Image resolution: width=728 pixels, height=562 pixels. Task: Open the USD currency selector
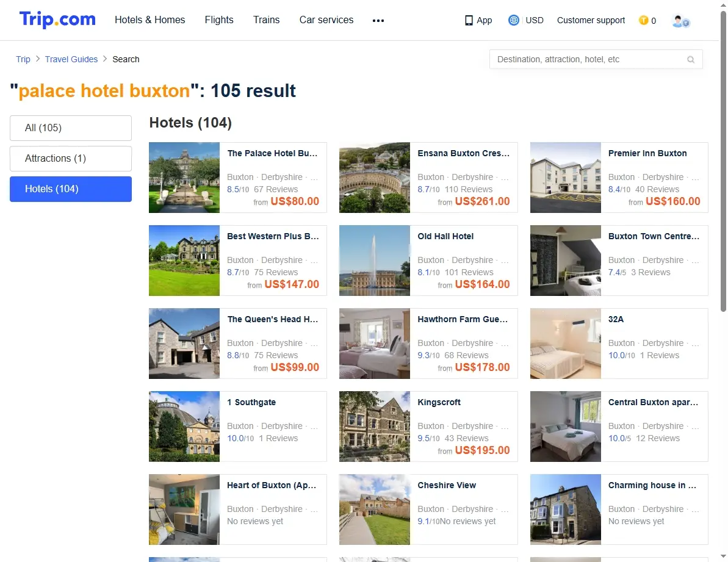click(535, 20)
